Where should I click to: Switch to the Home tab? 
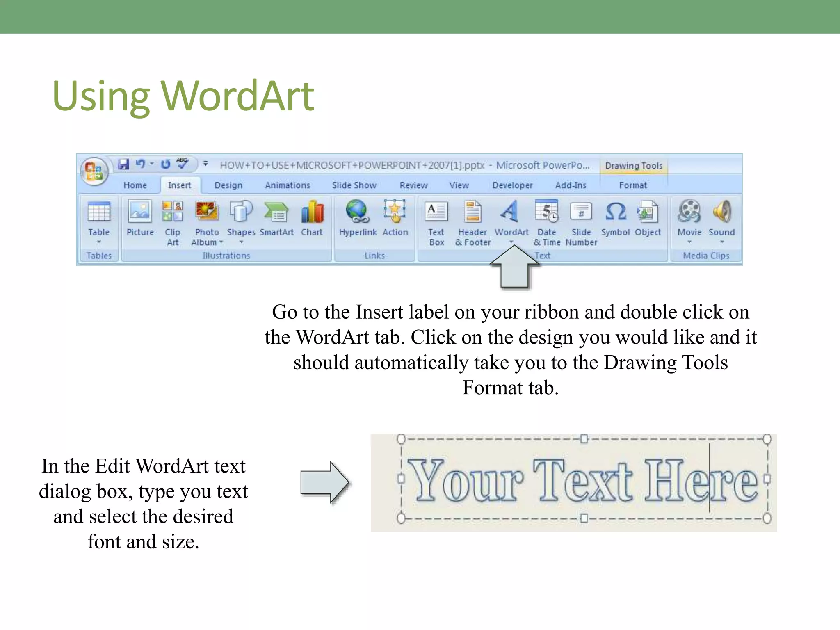point(135,185)
